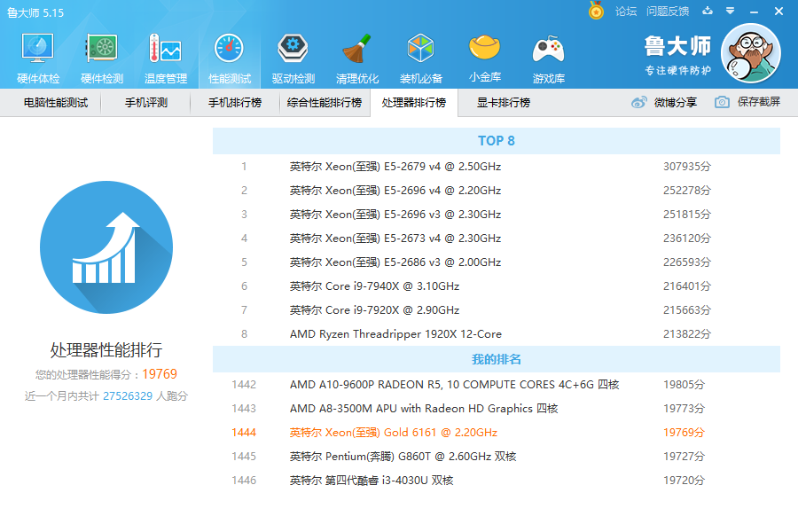
Task: Minimize the 鲁大师 window
Action: (x=755, y=12)
